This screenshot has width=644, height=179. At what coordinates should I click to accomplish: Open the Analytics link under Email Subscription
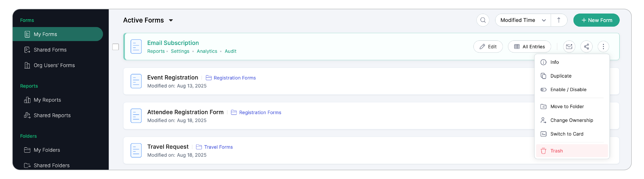pos(207,51)
